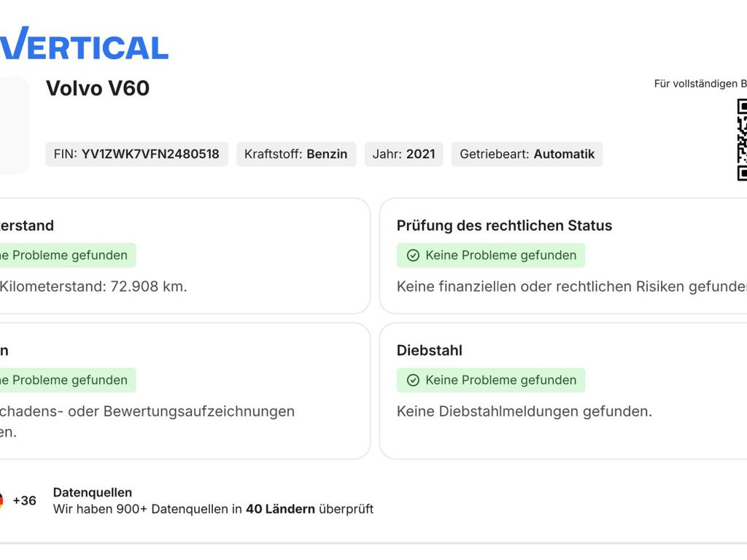This screenshot has height=560, width=747.
Task: Select the Jahr: 2021 chip
Action: coord(403,154)
